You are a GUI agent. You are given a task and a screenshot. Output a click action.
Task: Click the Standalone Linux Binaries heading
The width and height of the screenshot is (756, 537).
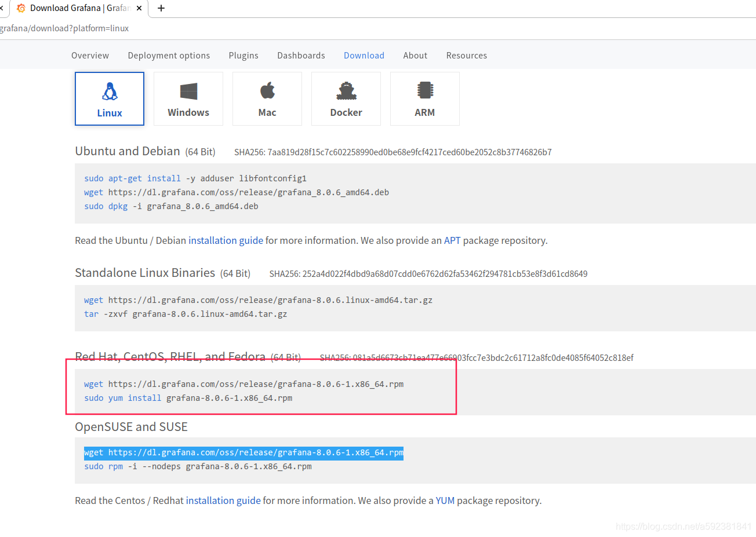(x=145, y=273)
